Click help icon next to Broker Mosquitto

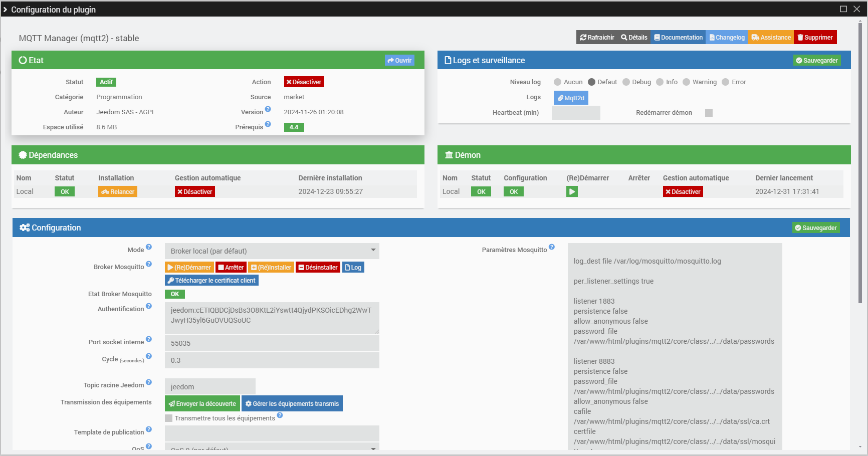pos(149,264)
